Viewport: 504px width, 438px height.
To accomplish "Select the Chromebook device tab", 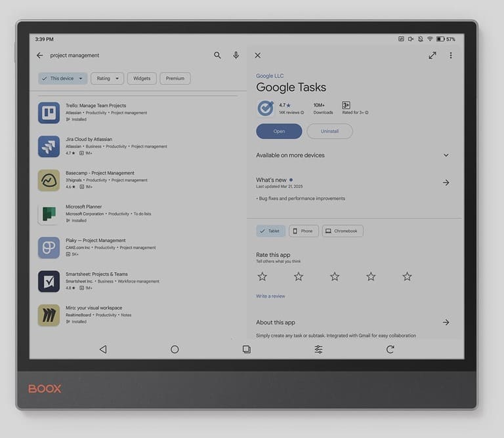I will click(343, 231).
